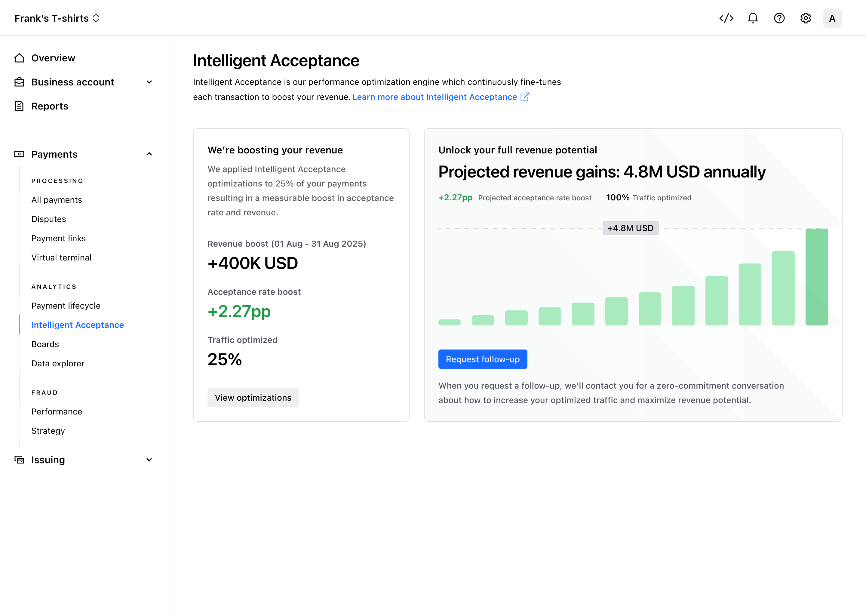This screenshot has width=866, height=616.
Task: Expand the Issuing section chevron
Action: point(149,460)
